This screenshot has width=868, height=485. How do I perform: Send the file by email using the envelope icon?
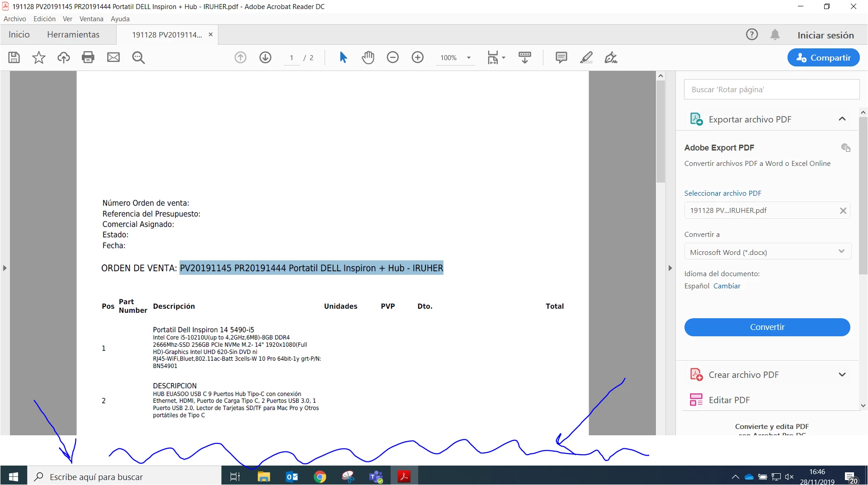113,57
